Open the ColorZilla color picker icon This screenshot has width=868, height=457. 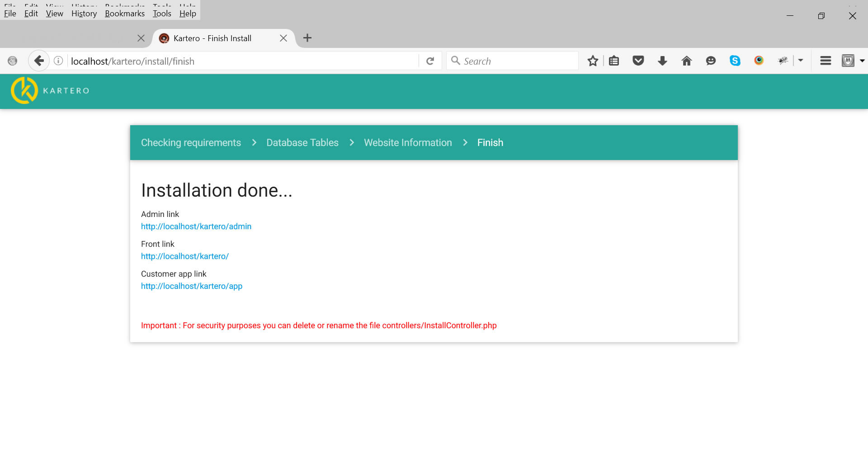pos(759,61)
